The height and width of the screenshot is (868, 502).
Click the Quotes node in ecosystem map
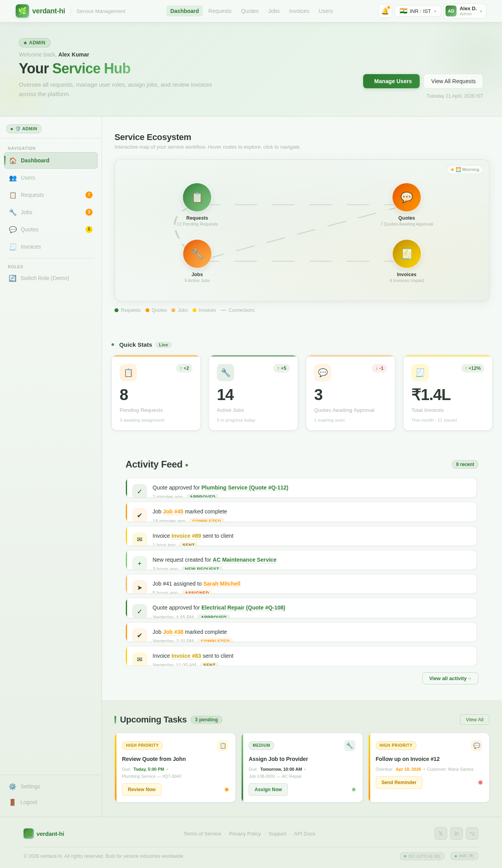point(407,197)
